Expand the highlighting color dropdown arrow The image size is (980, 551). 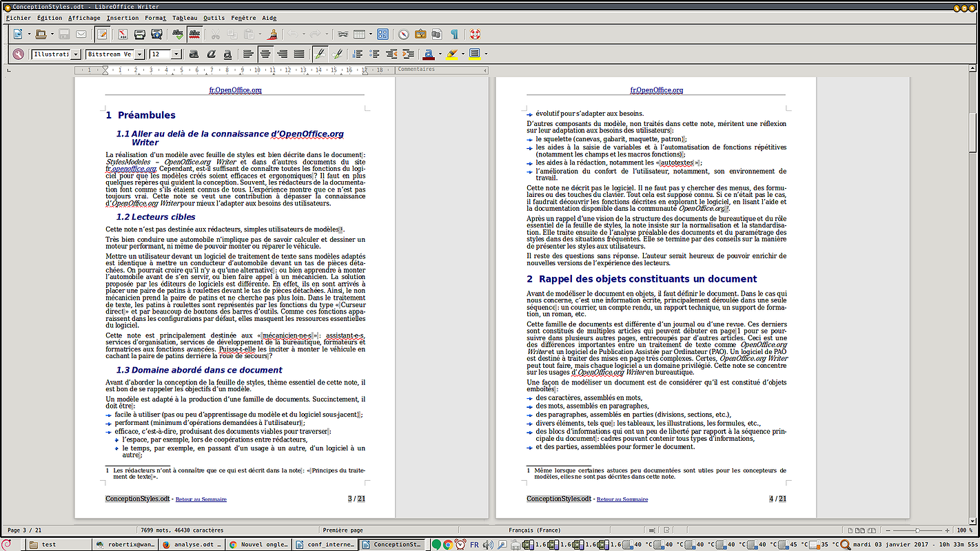tap(462, 54)
